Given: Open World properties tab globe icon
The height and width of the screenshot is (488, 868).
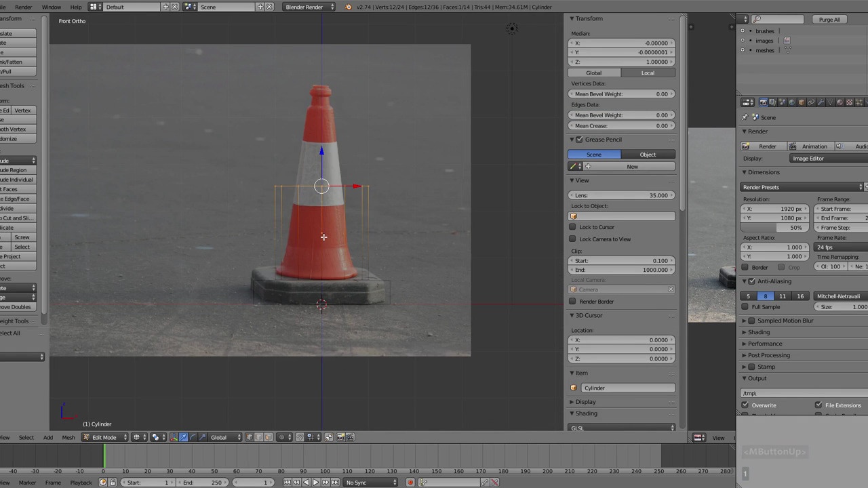Looking at the screenshot, I should click(791, 102).
